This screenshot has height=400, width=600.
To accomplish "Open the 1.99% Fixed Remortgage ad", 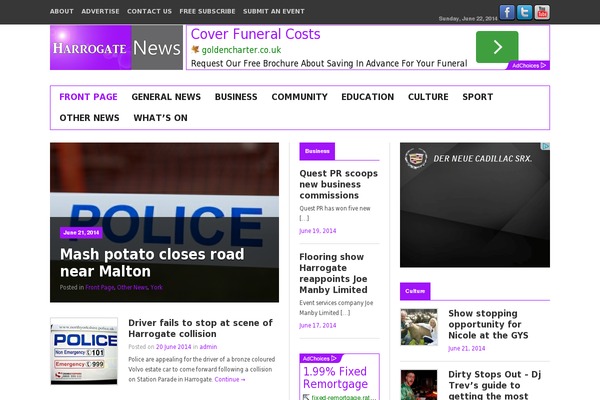I will (335, 377).
